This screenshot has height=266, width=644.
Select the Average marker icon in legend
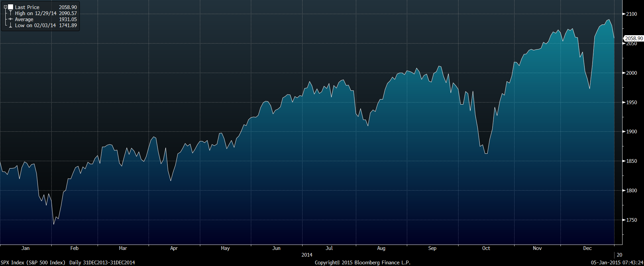[x=11, y=19]
